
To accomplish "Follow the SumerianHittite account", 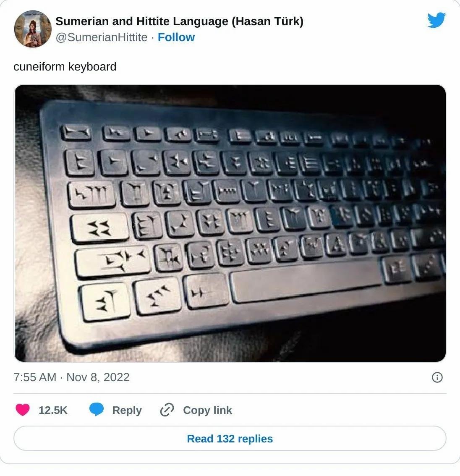I will [176, 37].
